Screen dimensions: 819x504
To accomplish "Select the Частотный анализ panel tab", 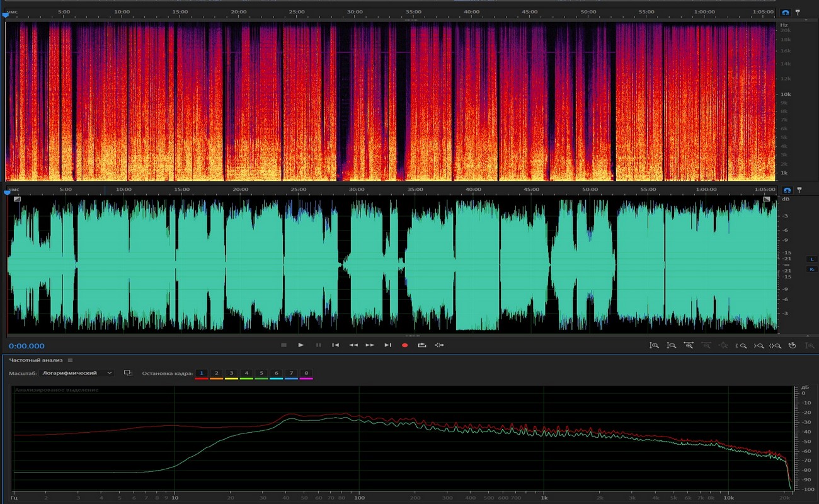I will click(x=36, y=360).
